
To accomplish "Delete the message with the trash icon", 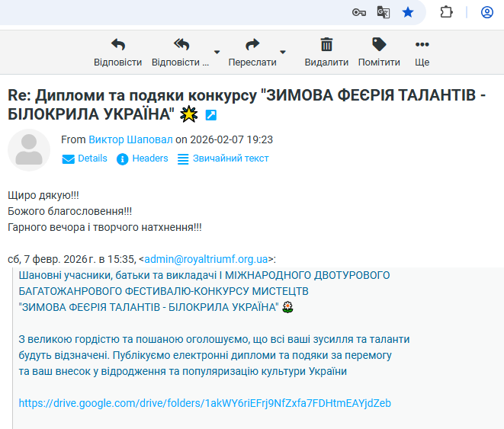I will [x=326, y=45].
